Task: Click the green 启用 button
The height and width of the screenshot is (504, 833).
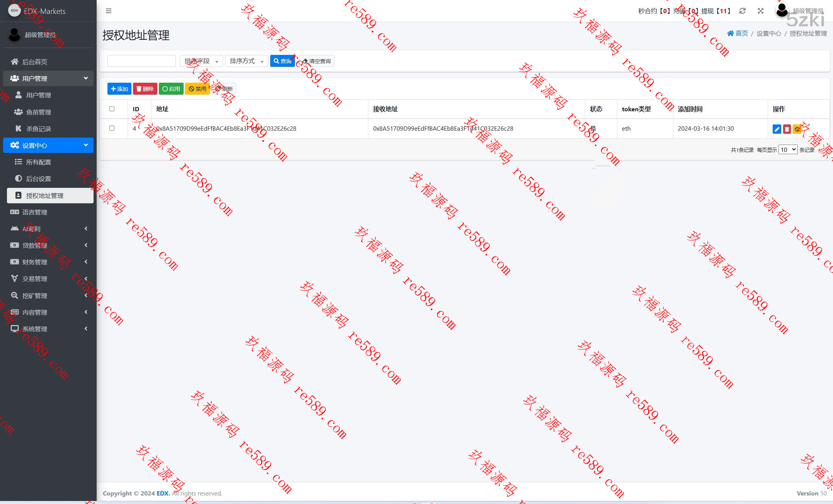Action: [171, 89]
